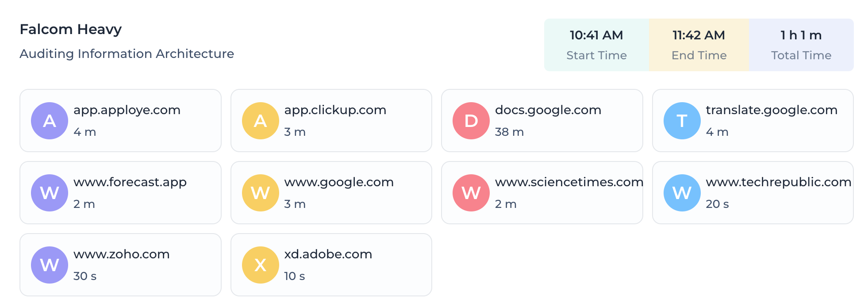Select the translate.google.com T badge
Image resolution: width=868 pixels, height=307 pixels.
[681, 120]
